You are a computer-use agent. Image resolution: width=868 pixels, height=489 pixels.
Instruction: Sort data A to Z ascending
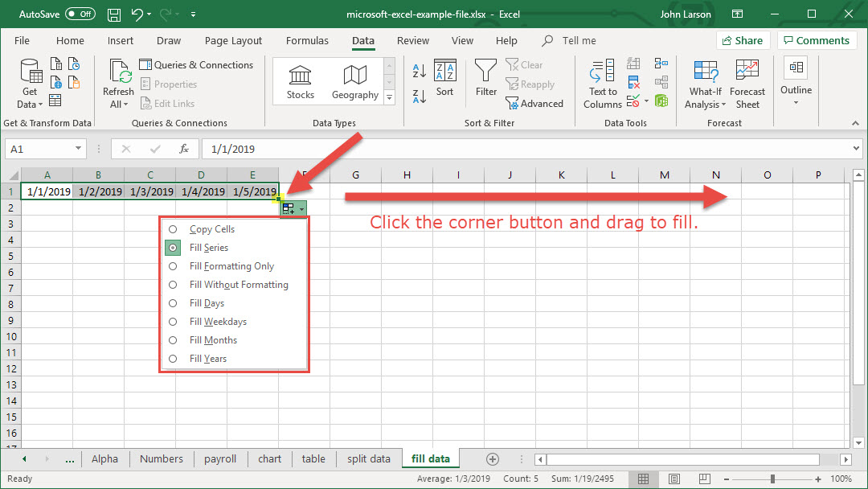[419, 72]
